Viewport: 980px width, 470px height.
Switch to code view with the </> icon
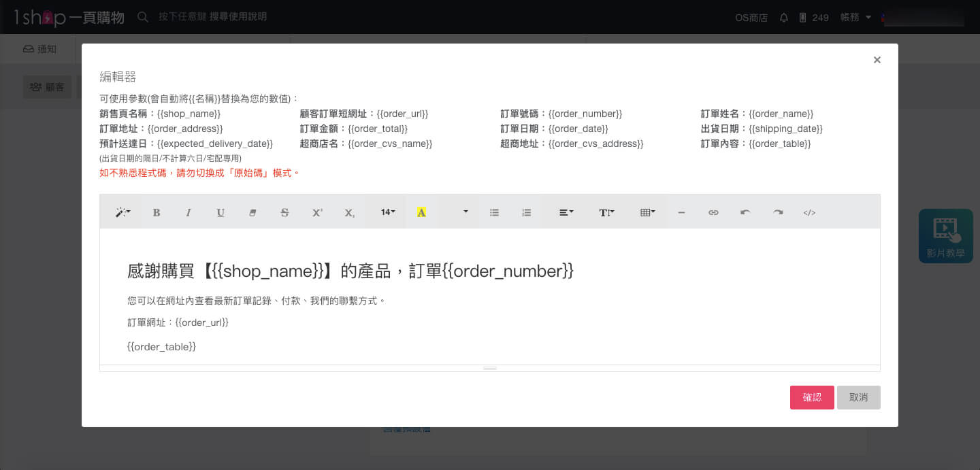point(809,212)
